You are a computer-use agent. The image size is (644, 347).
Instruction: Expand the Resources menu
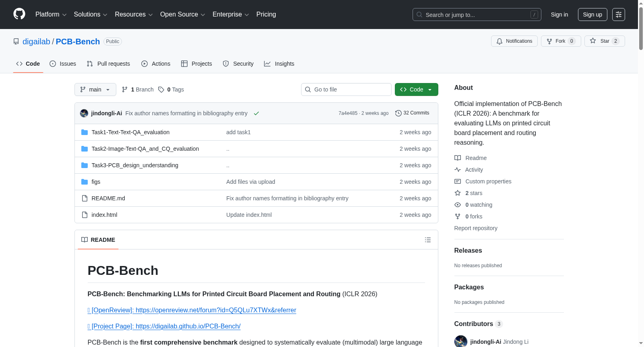click(134, 15)
